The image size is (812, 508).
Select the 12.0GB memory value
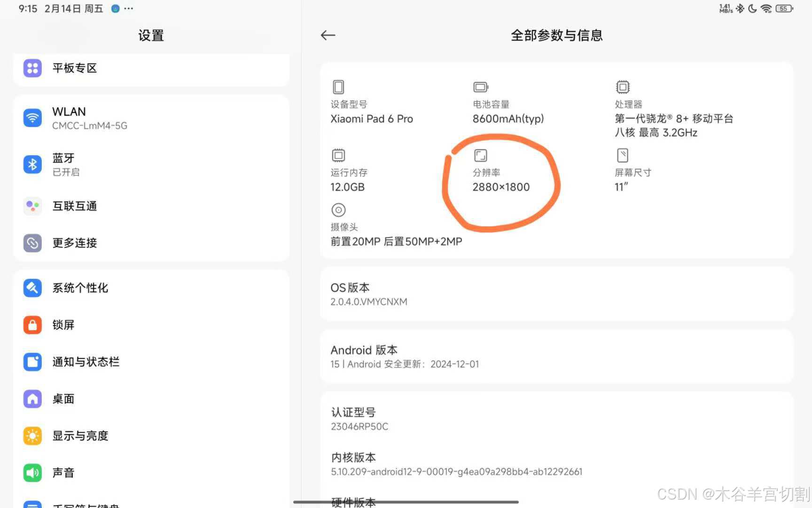pos(347,187)
